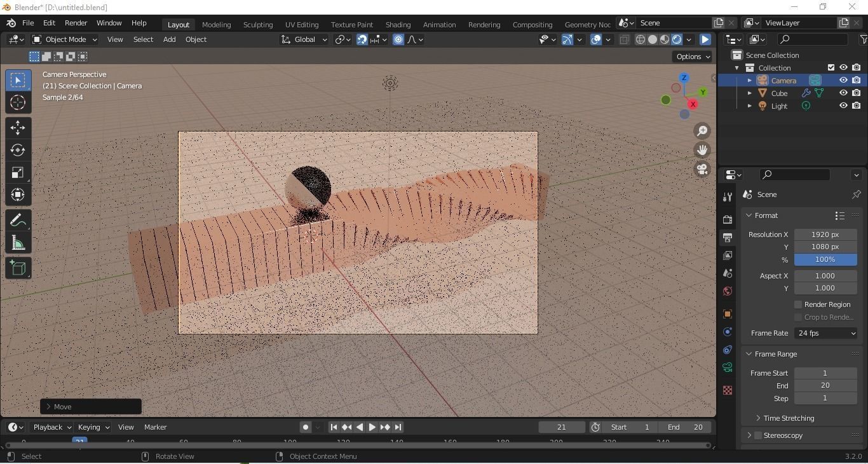The height and width of the screenshot is (464, 868).
Task: Open the Object properties tab
Action: pos(728,314)
